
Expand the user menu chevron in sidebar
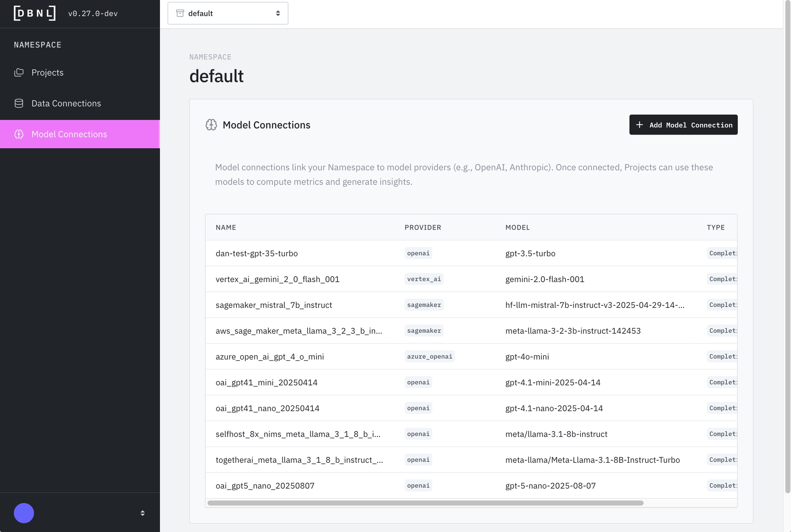click(x=142, y=513)
